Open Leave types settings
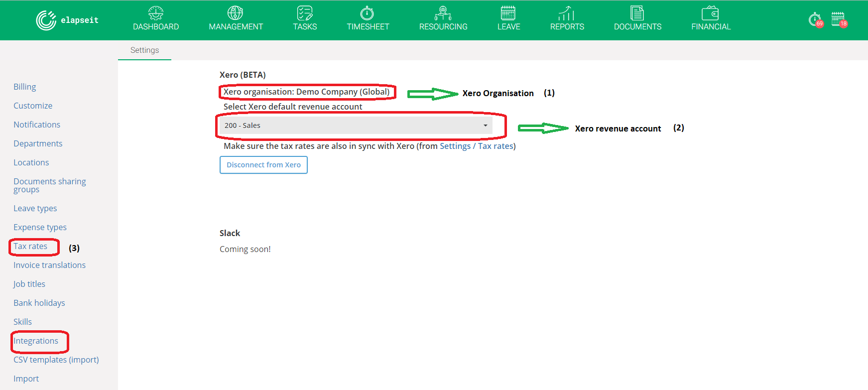 pyautogui.click(x=35, y=208)
